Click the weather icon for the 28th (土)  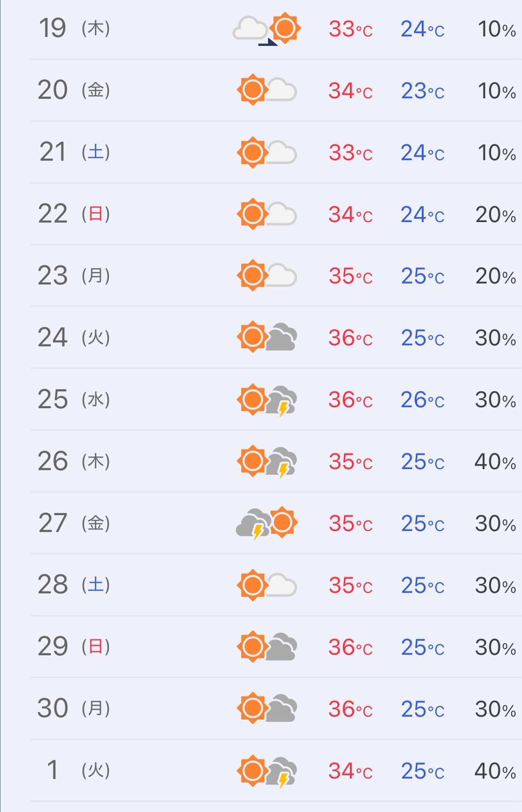267,585
